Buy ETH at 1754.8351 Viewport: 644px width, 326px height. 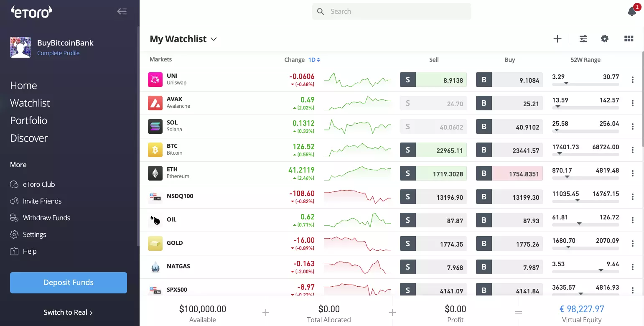(509, 173)
